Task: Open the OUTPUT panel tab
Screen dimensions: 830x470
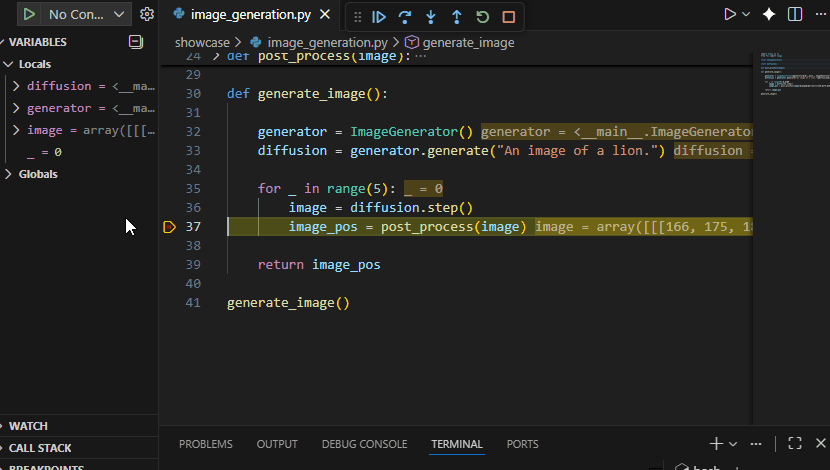Action: 277,444
